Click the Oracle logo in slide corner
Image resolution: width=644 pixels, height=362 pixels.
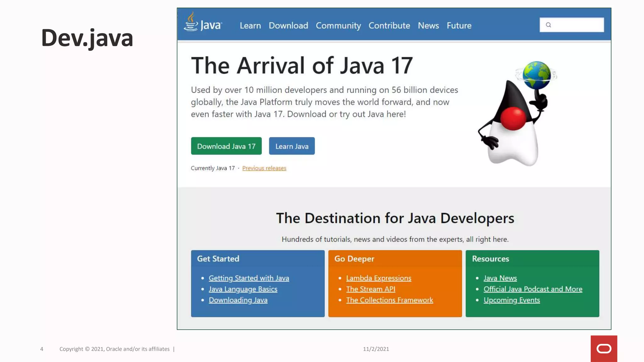(604, 348)
